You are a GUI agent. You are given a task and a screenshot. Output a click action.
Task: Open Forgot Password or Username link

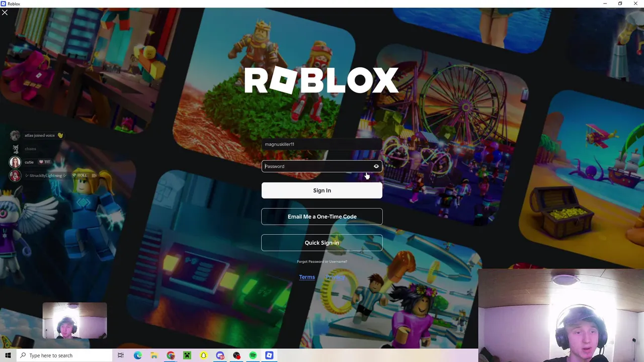(x=322, y=261)
